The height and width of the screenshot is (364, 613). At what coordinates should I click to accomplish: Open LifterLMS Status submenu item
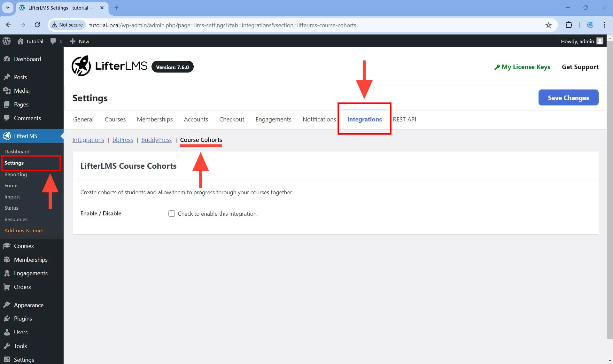[x=12, y=208]
